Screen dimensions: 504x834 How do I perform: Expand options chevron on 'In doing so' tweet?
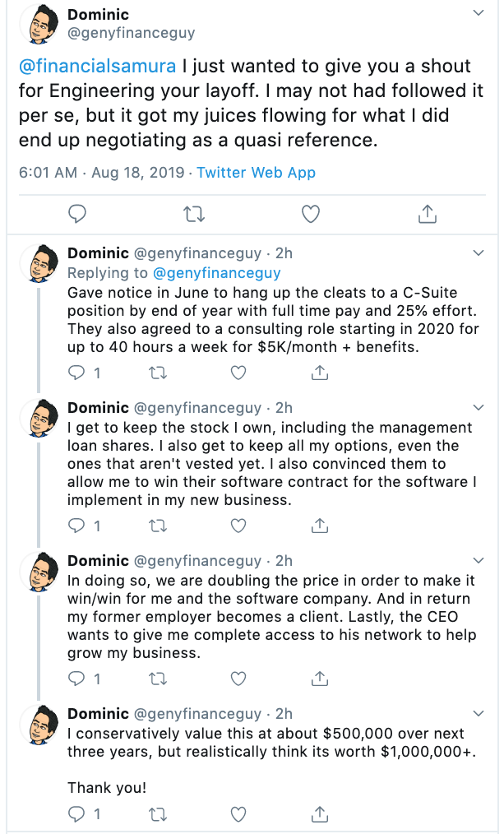tap(479, 561)
